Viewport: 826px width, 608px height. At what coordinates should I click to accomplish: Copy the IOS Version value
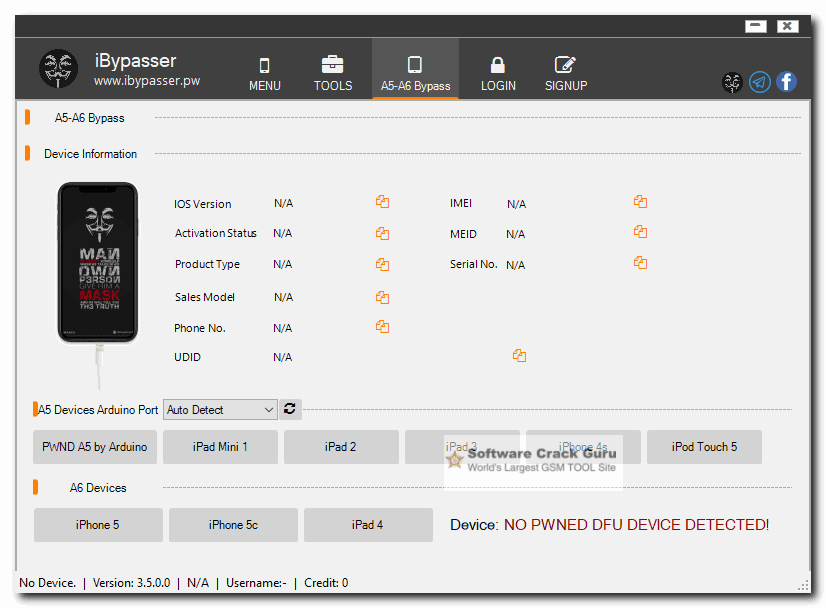[382, 202]
